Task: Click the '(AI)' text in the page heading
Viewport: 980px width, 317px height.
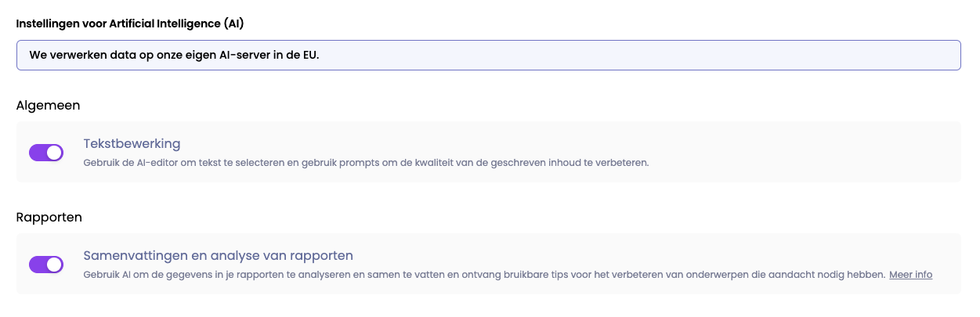Action: [233, 23]
